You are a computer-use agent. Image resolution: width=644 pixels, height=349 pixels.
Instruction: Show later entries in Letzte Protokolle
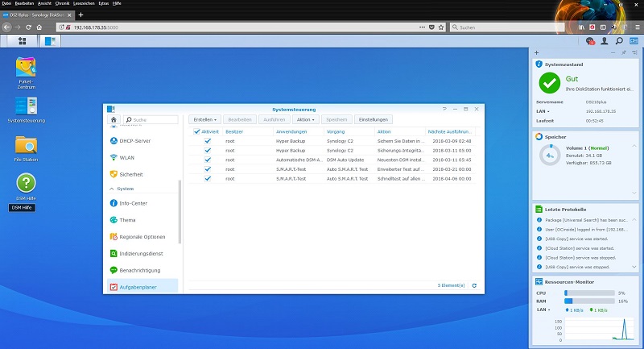click(634, 267)
